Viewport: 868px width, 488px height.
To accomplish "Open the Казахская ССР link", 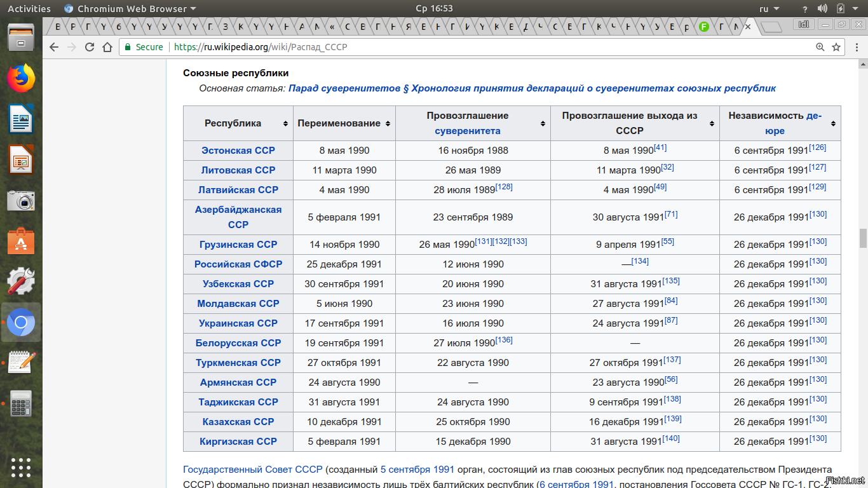I will coord(238,422).
